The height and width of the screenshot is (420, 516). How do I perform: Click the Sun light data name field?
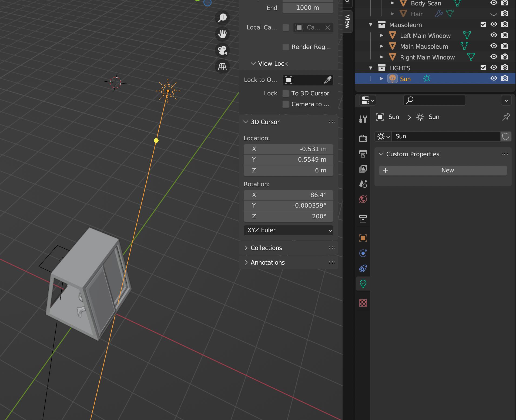(x=446, y=136)
